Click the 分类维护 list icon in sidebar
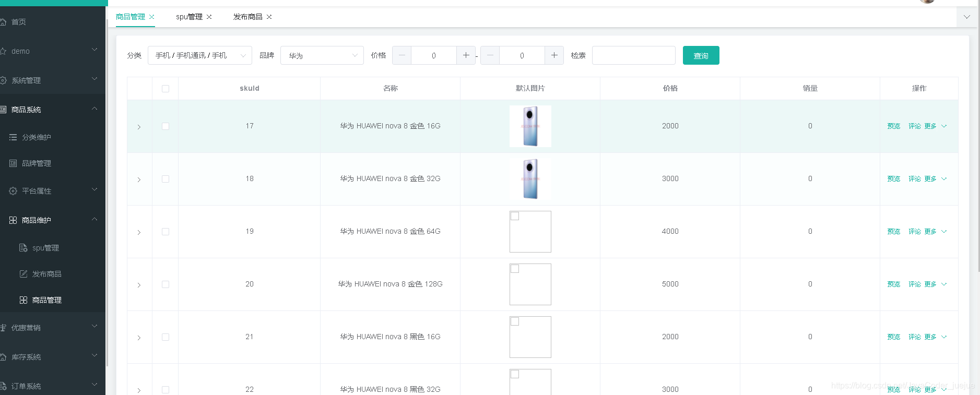 pos(13,137)
